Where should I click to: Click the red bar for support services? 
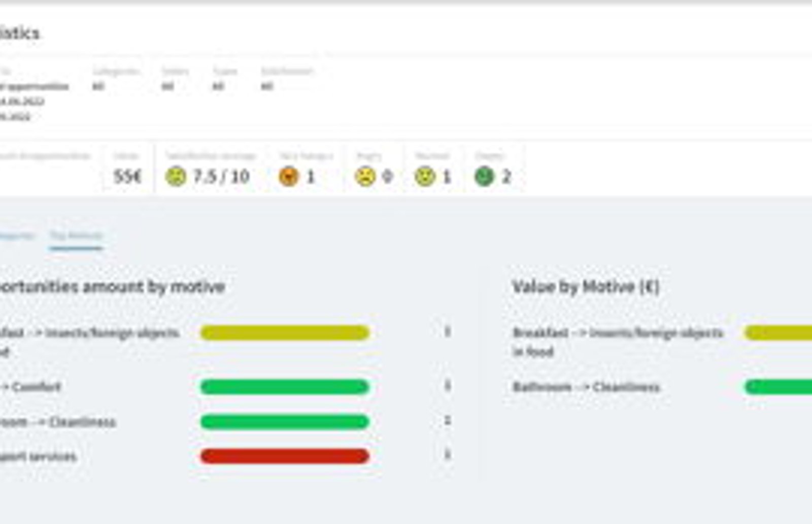click(x=285, y=456)
